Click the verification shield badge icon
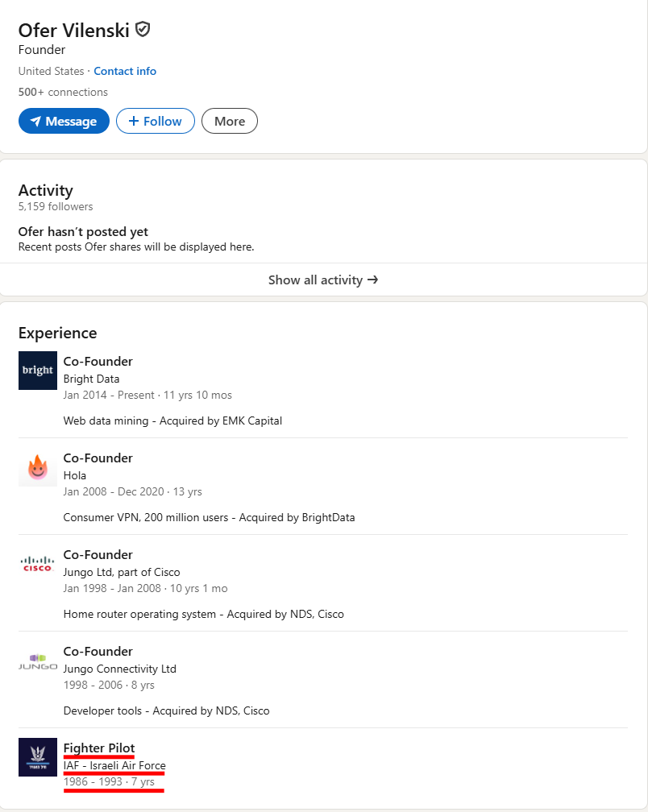Image resolution: width=648 pixels, height=812 pixels. pyautogui.click(x=143, y=30)
